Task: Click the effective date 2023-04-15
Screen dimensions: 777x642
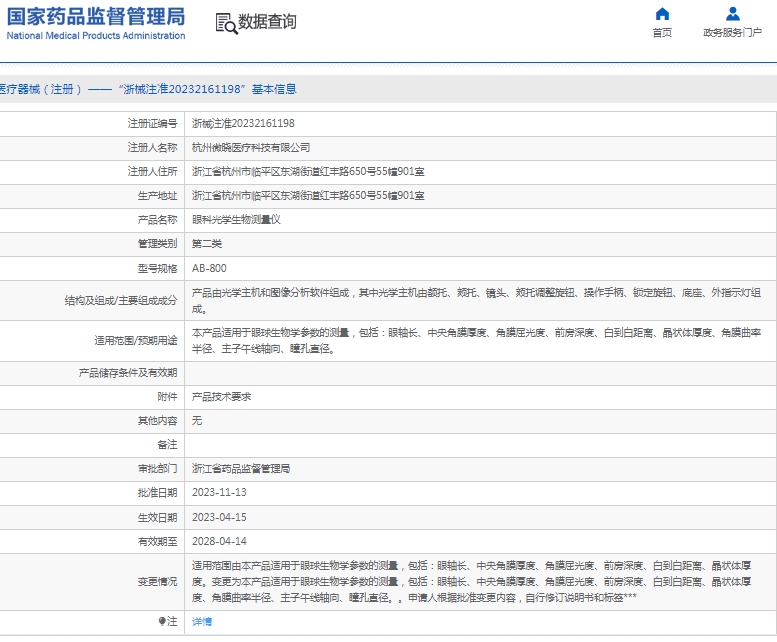Action: pos(219,517)
